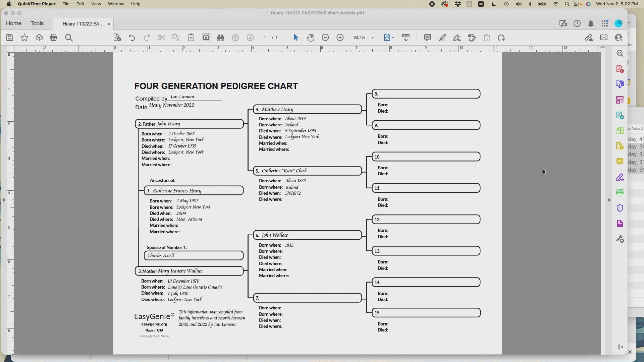Screen dimensions: 644x362
Task: Toggle the arrow selection tool
Action: click(x=296, y=38)
